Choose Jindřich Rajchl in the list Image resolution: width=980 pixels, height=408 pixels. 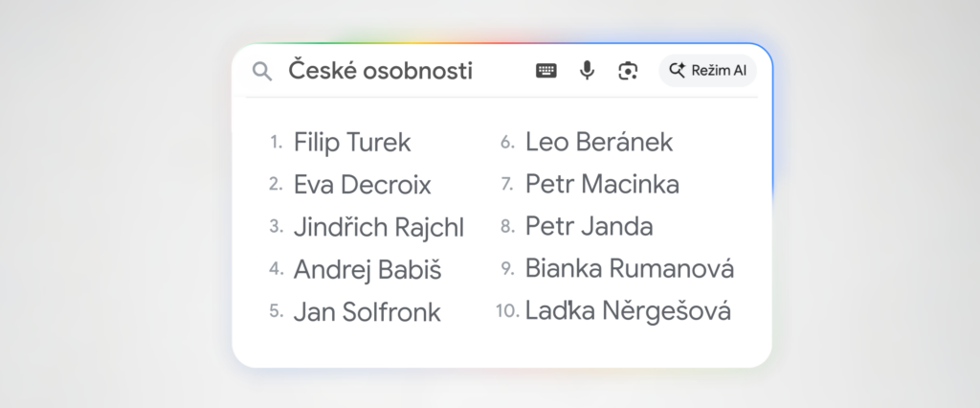[379, 227]
